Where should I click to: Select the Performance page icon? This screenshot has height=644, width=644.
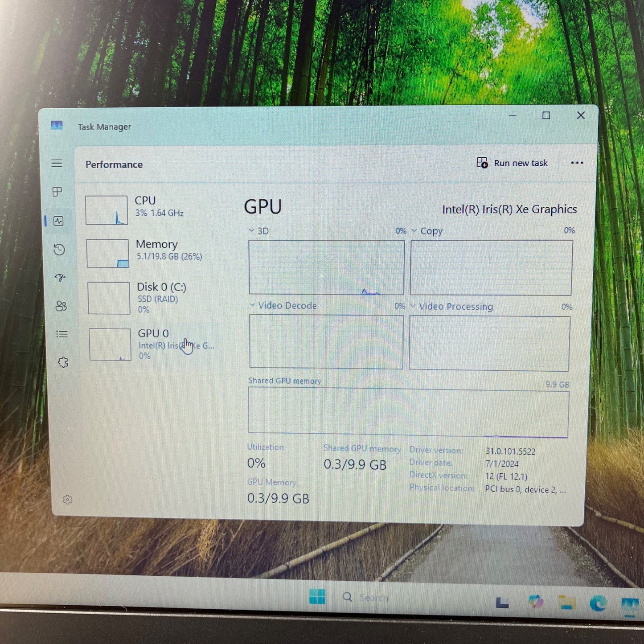(58, 221)
